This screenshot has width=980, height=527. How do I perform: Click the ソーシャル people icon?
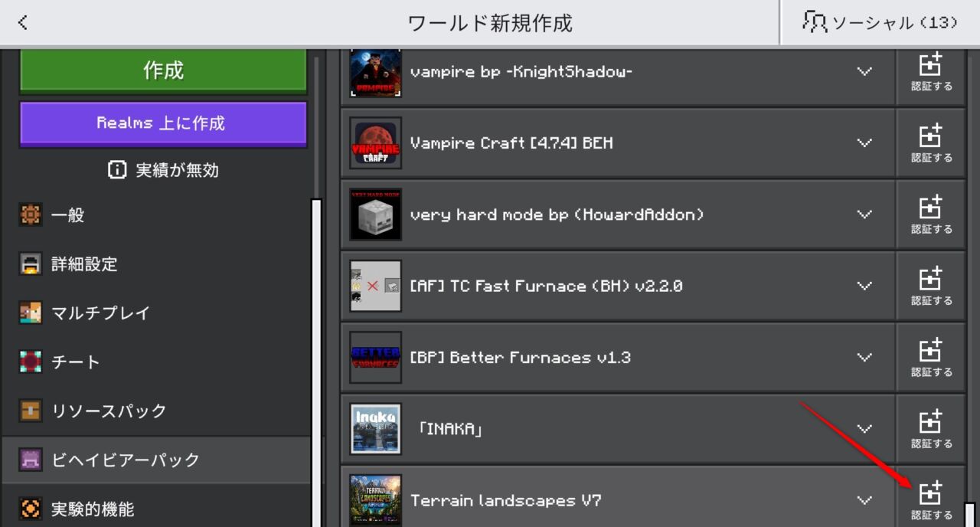point(815,21)
